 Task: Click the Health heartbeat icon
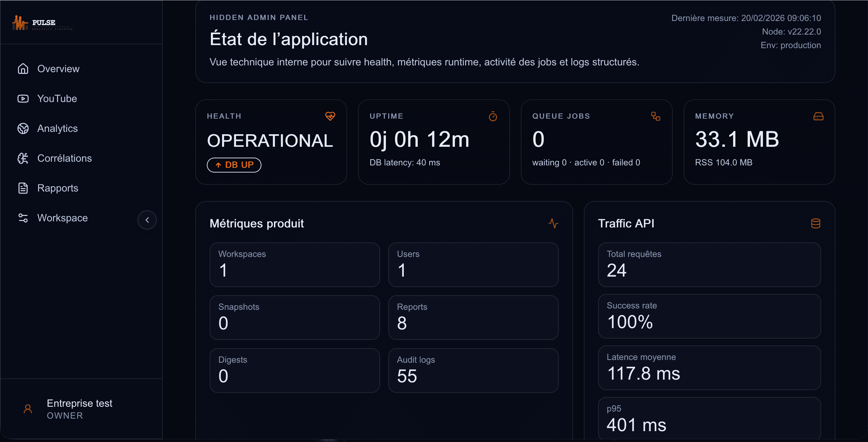pyautogui.click(x=330, y=116)
